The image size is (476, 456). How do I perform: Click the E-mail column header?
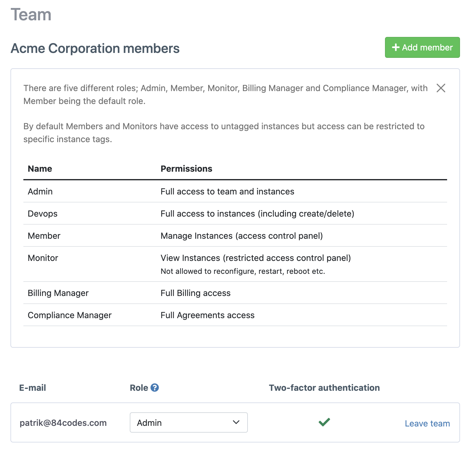tap(32, 388)
